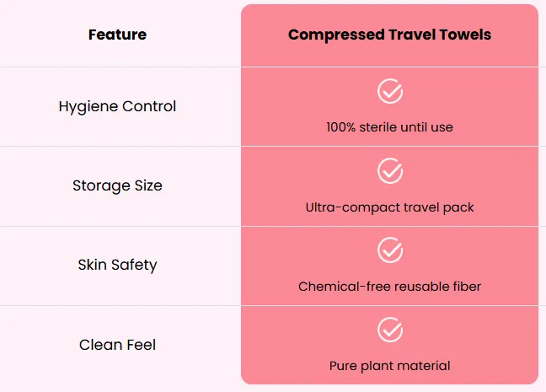Click the Hygiene Control checkmark icon
The width and height of the screenshot is (546, 392).
(x=390, y=91)
